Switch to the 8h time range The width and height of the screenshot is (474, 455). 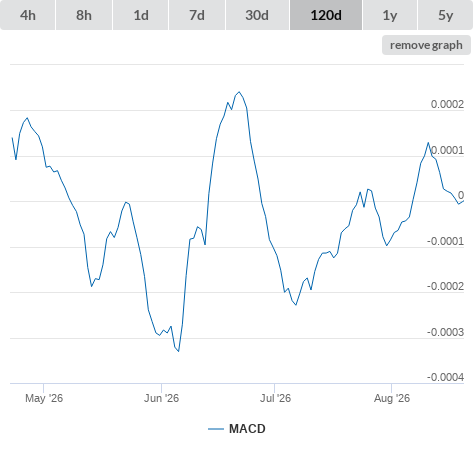(x=84, y=15)
